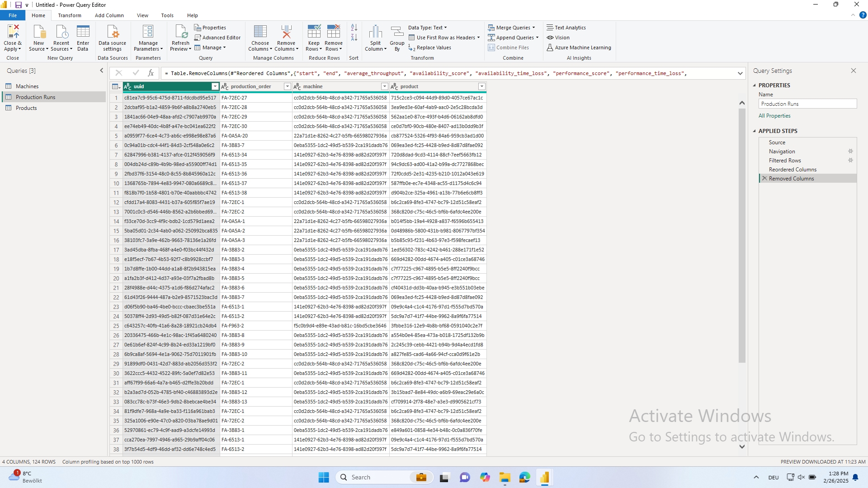Click the taskbar Search box
The height and width of the screenshot is (488, 868).
(384, 477)
